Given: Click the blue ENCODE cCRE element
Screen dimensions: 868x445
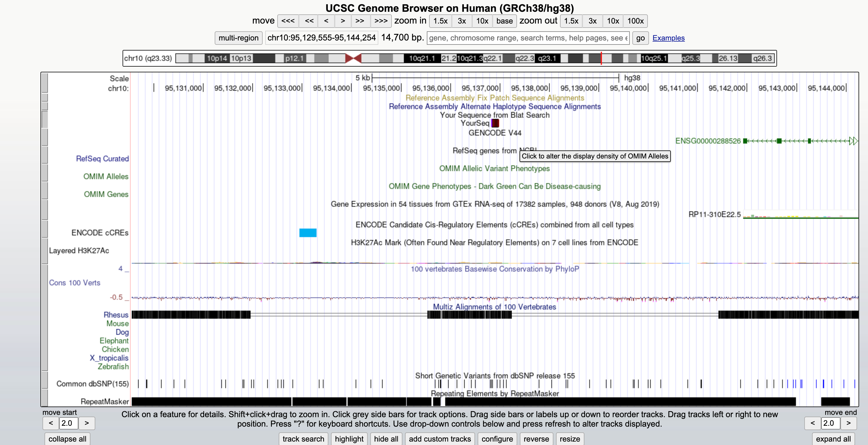Looking at the screenshot, I should click(x=308, y=233).
